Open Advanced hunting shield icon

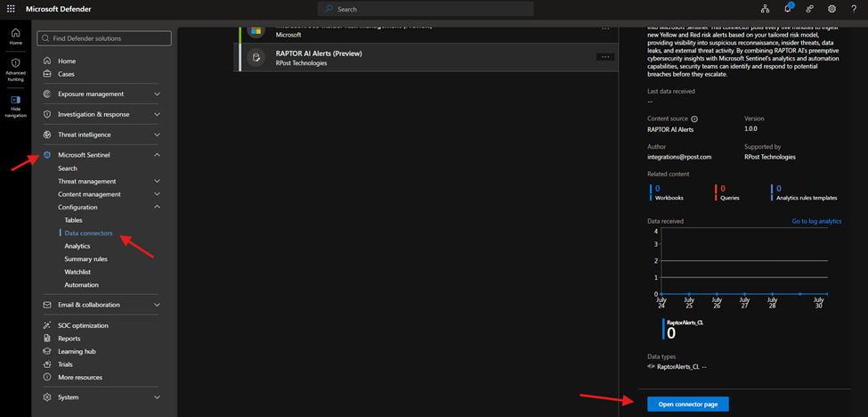[15, 63]
